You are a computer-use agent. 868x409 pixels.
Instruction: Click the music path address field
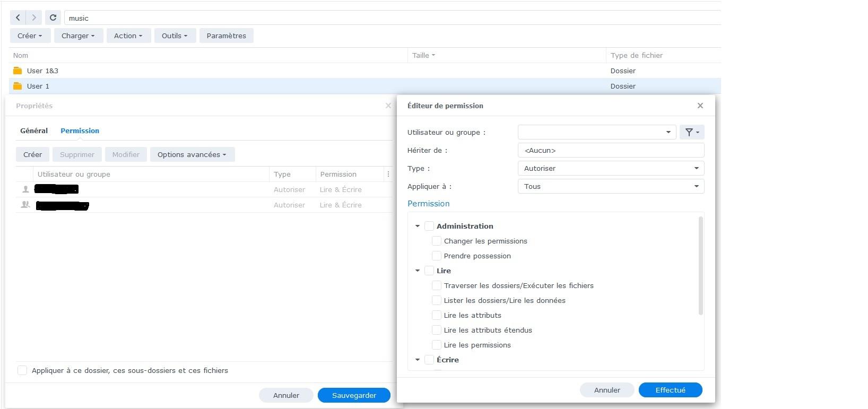coord(371,18)
